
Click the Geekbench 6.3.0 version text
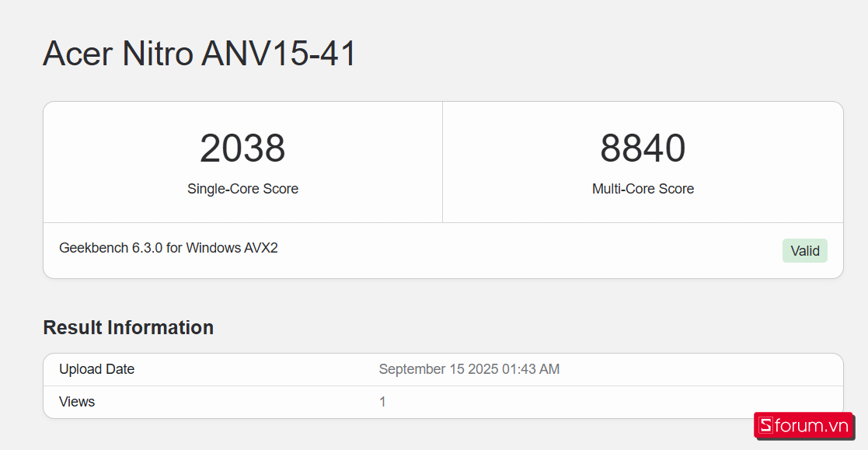click(110, 249)
